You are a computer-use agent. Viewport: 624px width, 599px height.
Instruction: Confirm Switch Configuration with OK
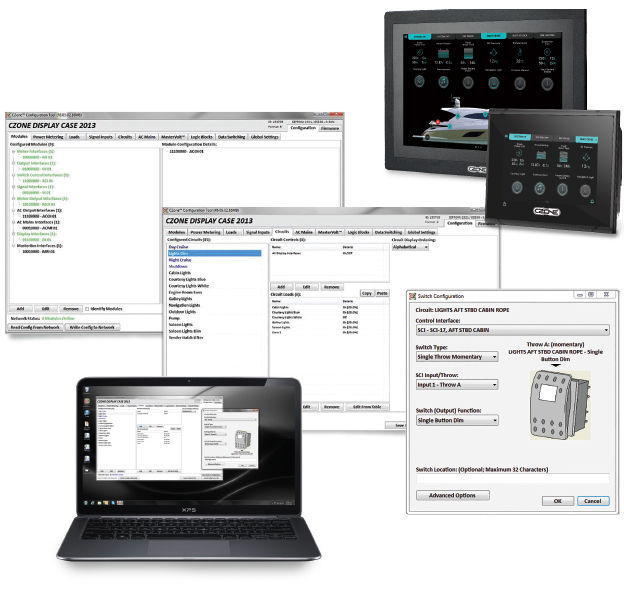tap(558, 501)
